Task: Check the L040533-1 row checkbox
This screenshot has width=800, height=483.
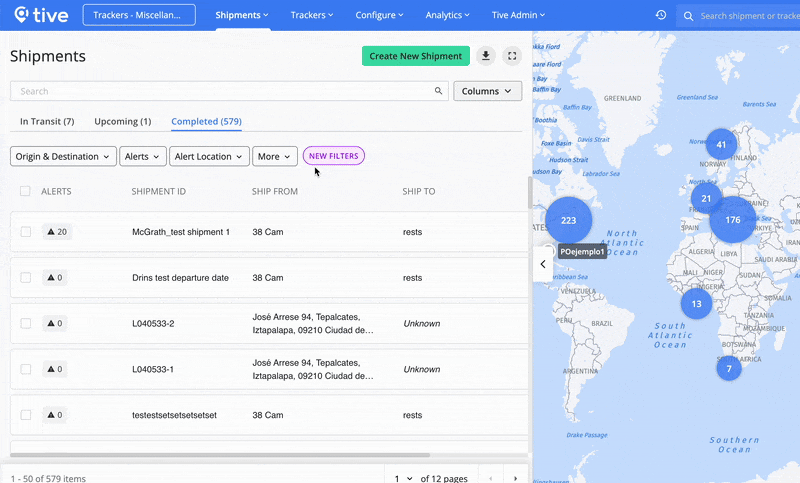Action: (26, 369)
